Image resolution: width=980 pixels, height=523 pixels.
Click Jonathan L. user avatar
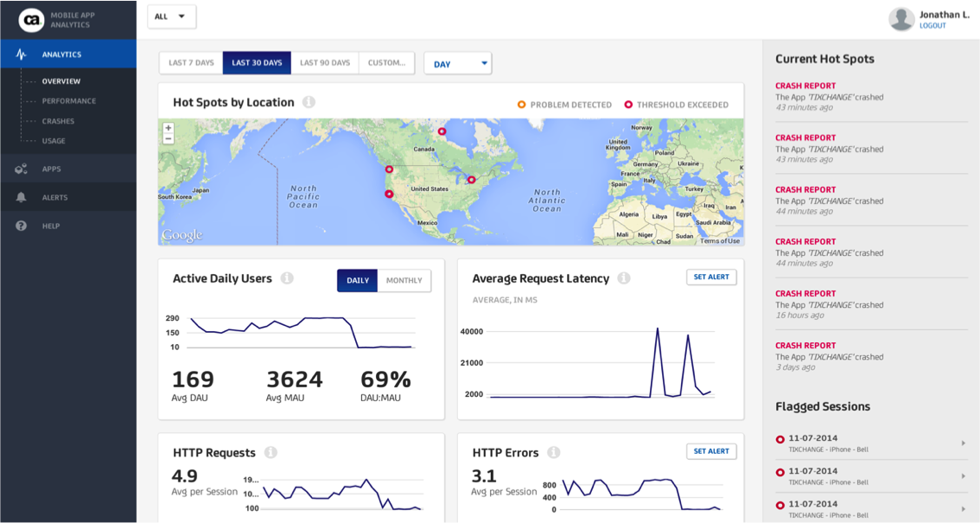pos(901,19)
